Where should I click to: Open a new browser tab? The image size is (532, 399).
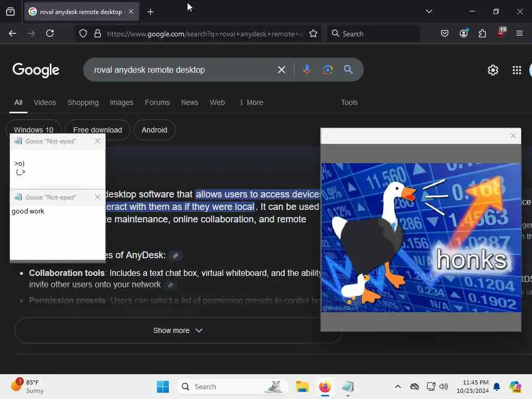click(150, 12)
